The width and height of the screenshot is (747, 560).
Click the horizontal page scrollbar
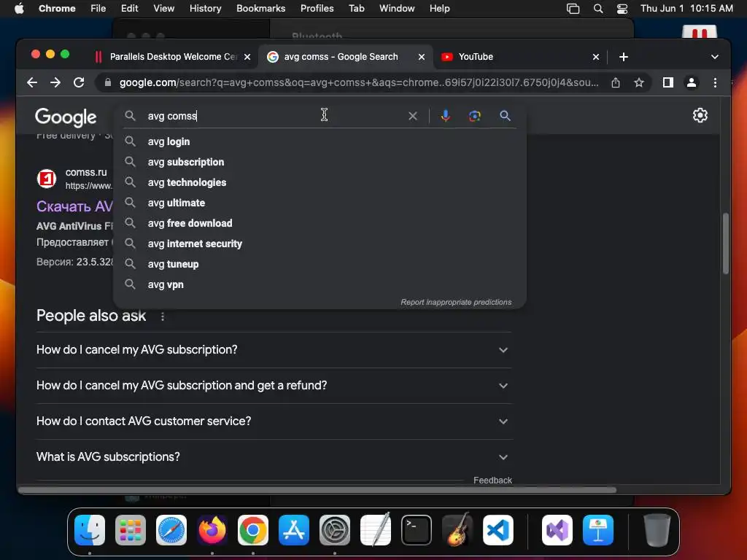tap(317, 489)
